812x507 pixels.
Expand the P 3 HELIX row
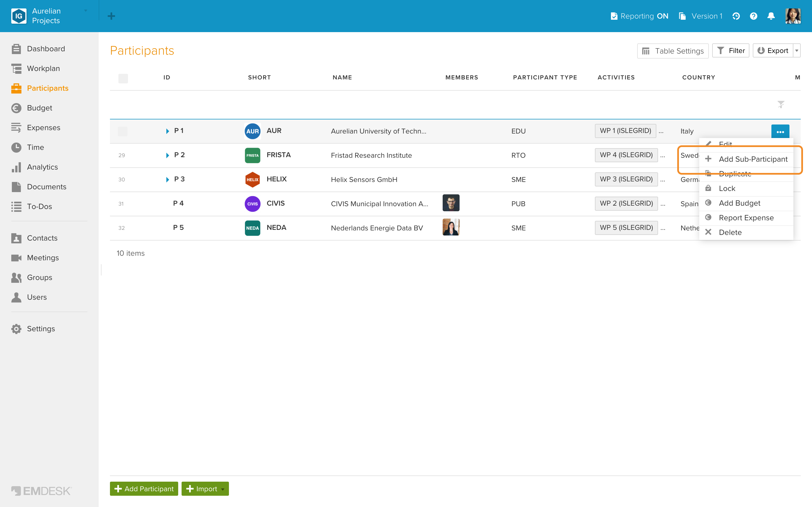point(167,179)
